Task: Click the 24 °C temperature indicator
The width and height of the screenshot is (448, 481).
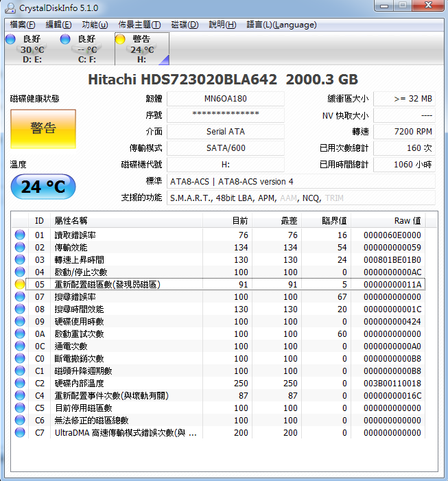Action: 43,187
